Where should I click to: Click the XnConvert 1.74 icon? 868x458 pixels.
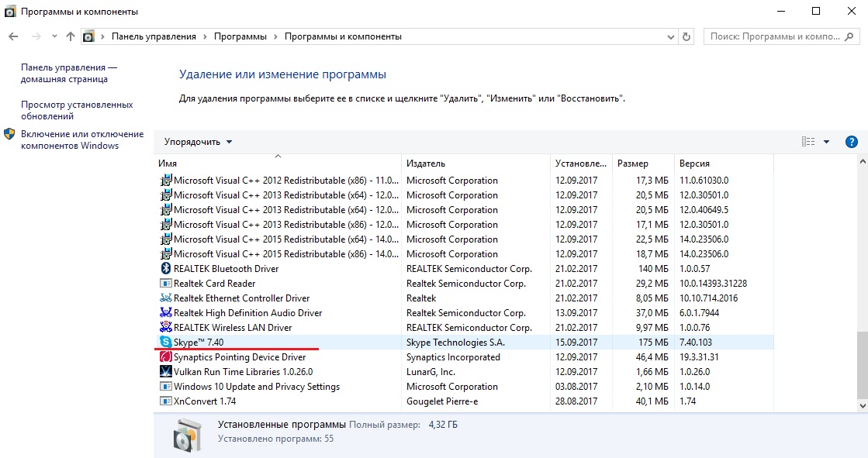[x=165, y=401]
